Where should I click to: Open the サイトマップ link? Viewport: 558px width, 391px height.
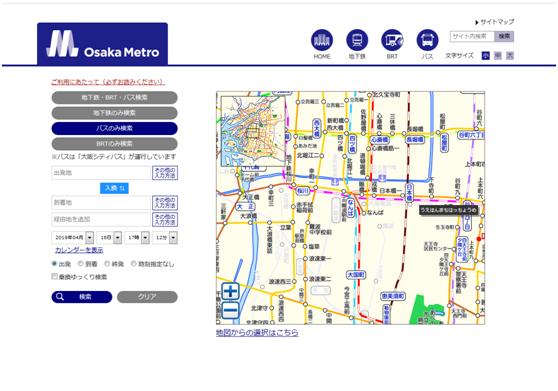[x=495, y=22]
